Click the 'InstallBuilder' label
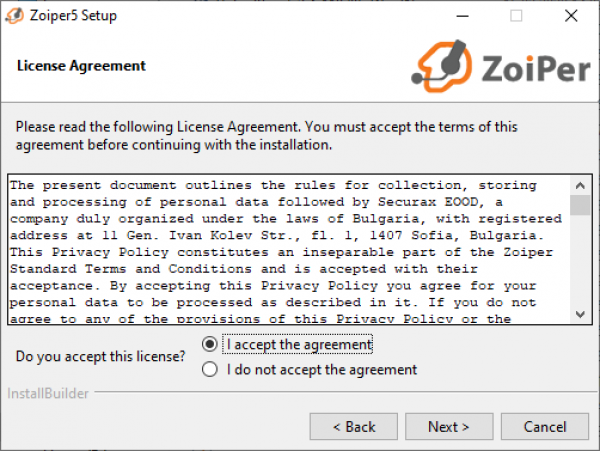Screen dimensions: 600x451 [x=48, y=393]
